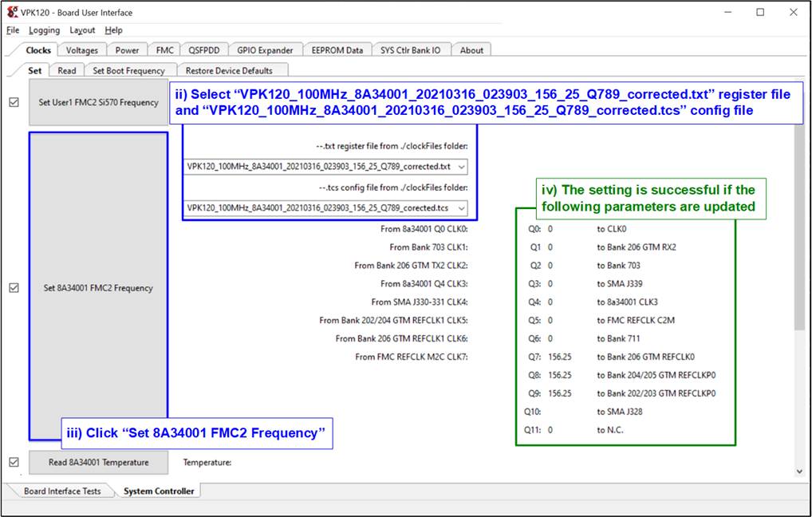Click Set User1 FMC2 Si570 Frequency button
This screenshot has height=517, width=812.
tap(98, 102)
